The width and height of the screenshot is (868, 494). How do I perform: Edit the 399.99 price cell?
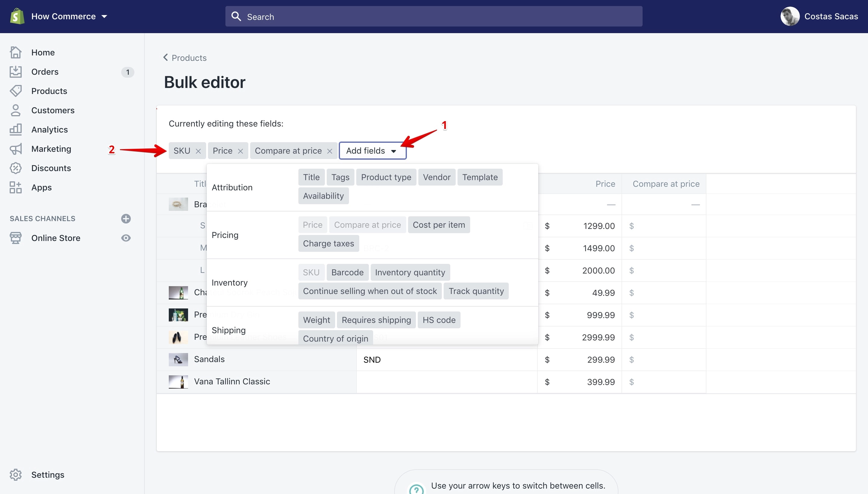click(580, 382)
